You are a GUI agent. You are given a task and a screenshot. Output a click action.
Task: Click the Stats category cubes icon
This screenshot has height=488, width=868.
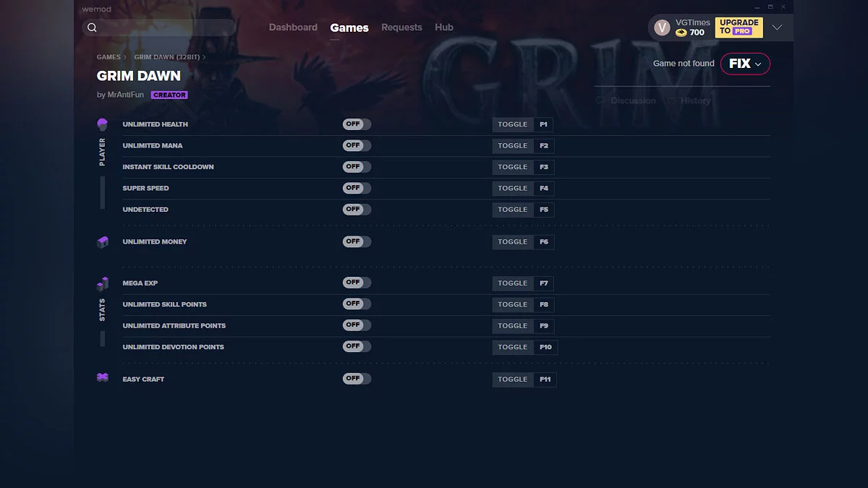(x=102, y=283)
